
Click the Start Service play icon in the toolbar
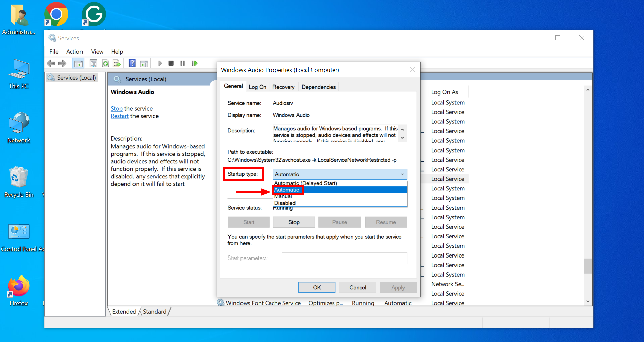click(x=160, y=63)
